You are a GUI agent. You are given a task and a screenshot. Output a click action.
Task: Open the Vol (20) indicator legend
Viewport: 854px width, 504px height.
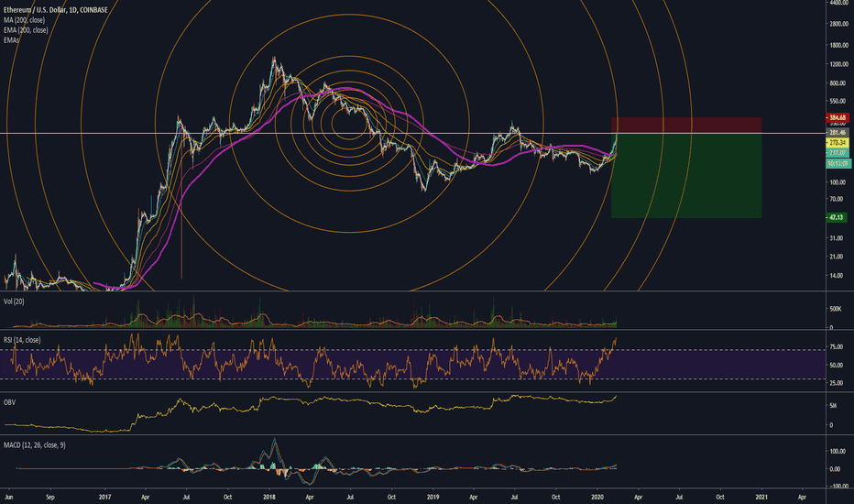(14, 301)
